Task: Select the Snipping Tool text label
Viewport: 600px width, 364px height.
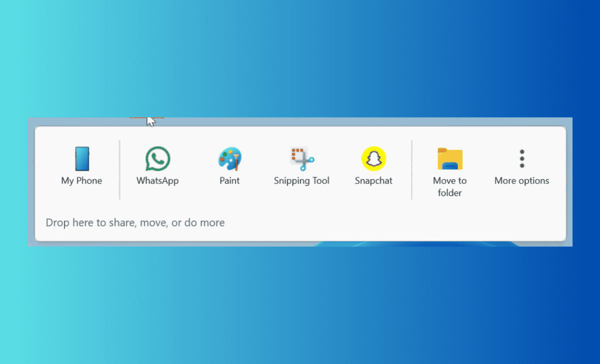Action: (x=301, y=180)
